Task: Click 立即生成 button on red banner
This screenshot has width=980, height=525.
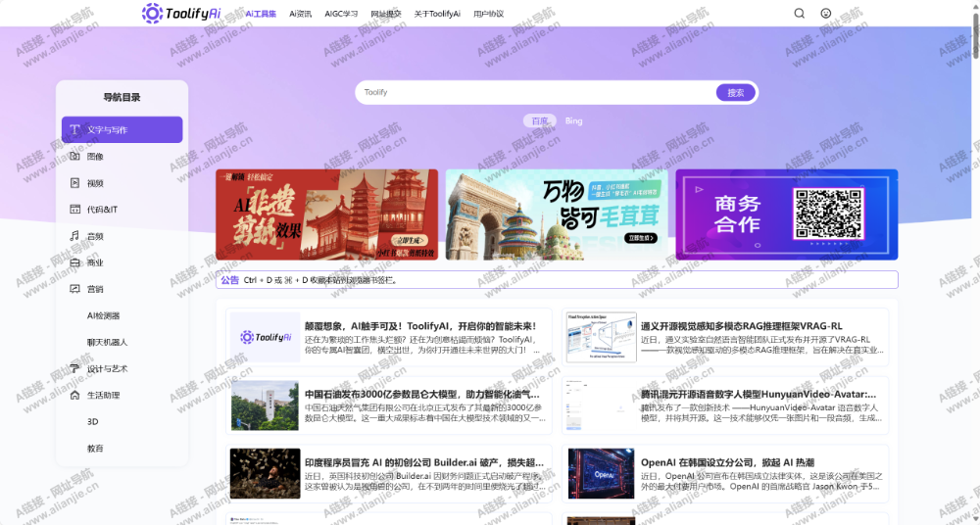Action: pyautogui.click(x=411, y=241)
